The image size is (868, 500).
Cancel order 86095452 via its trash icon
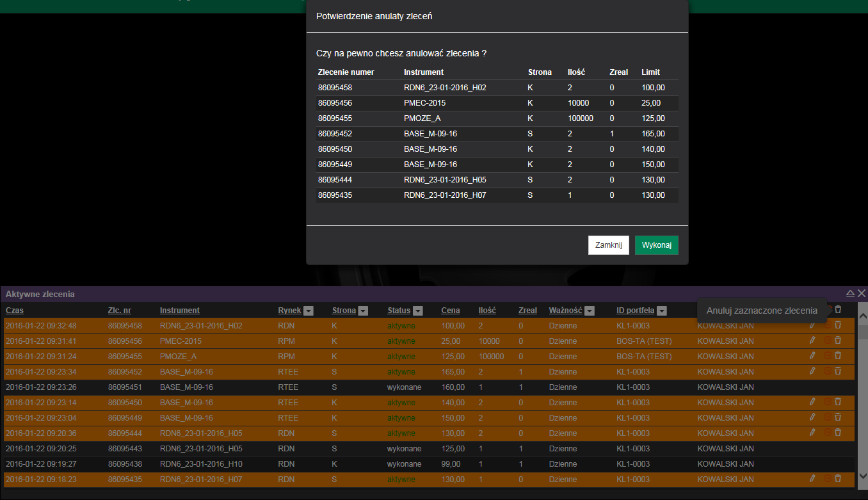tap(838, 371)
